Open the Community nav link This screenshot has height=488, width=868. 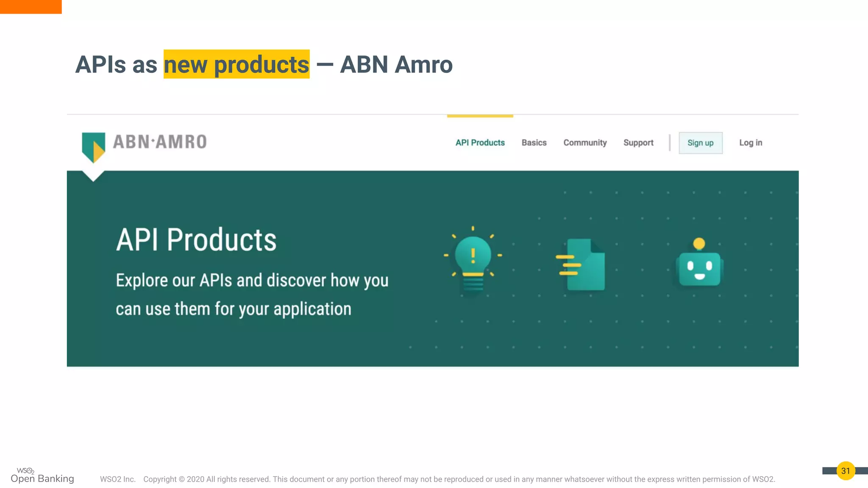(585, 143)
